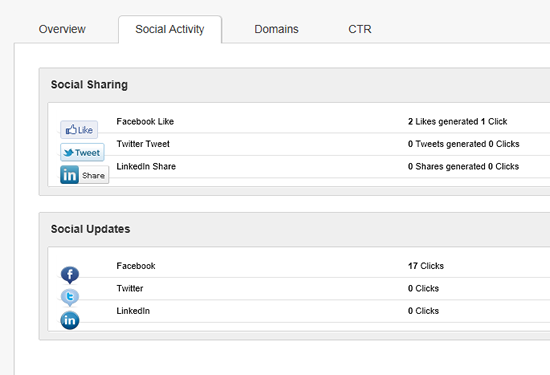Select the "Facebook" row under Social Updates
Image resolution: width=550 pixels, height=375 pixels.
pos(136,266)
